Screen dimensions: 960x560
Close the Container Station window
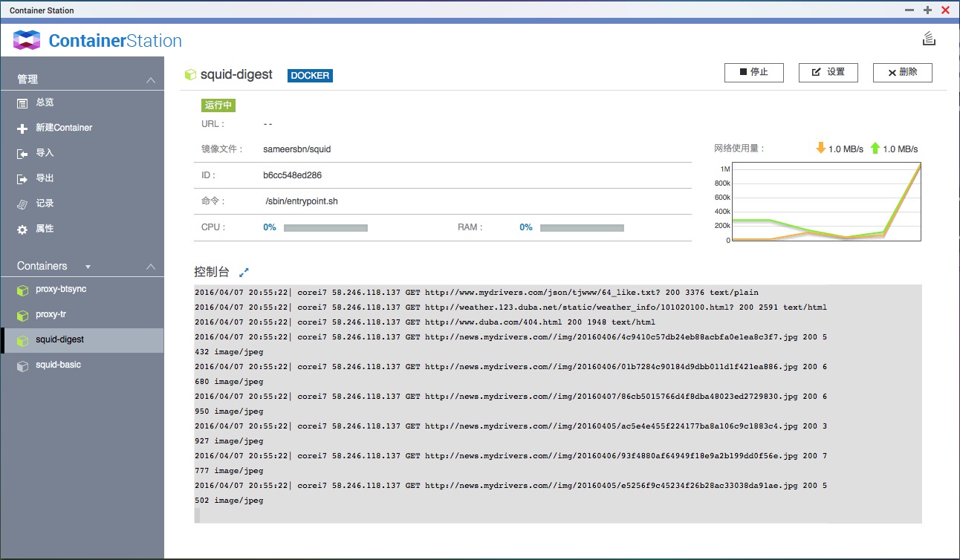[x=945, y=10]
